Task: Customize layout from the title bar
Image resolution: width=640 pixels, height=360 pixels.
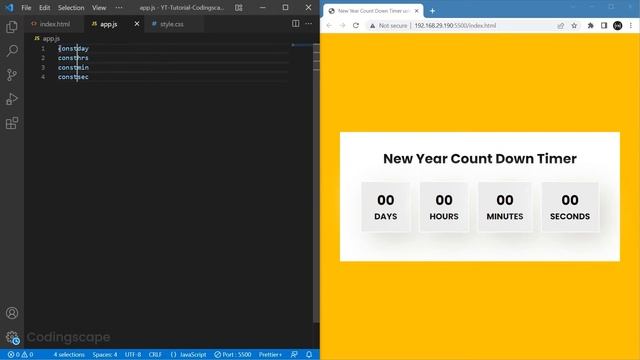Action: pyautogui.click(x=239, y=7)
